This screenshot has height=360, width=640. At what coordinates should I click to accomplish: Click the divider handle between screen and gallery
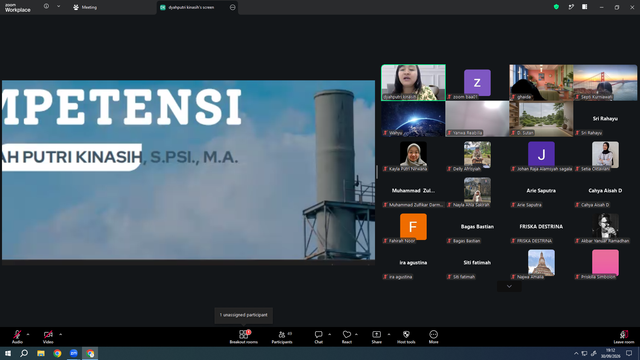377,172
